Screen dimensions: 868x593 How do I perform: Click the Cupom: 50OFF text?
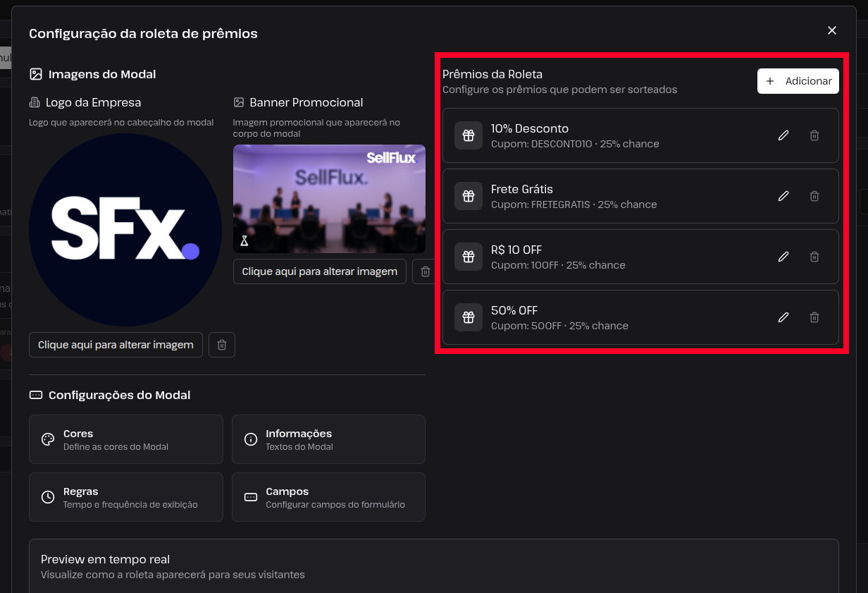click(526, 326)
